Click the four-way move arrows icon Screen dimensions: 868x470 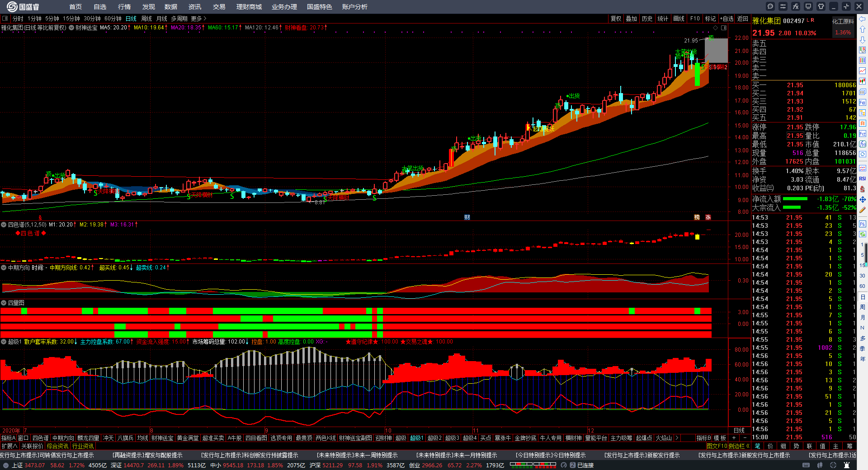pyautogui.click(x=863, y=199)
